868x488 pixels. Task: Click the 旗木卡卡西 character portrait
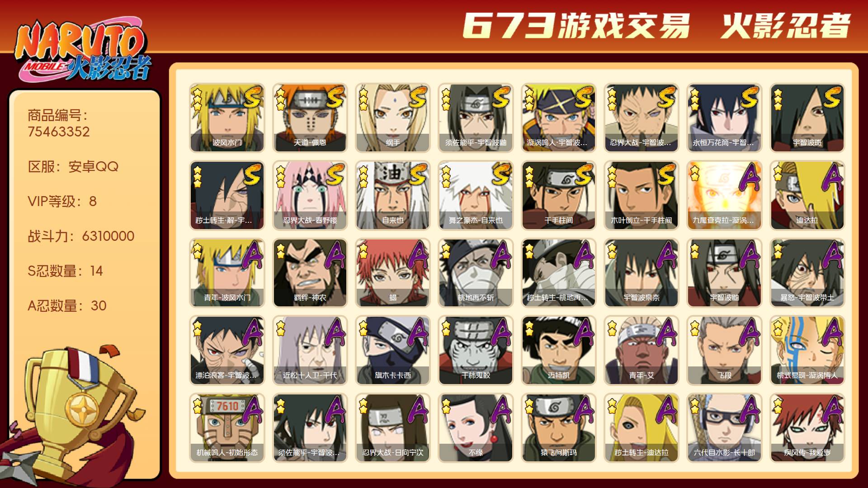coord(393,350)
